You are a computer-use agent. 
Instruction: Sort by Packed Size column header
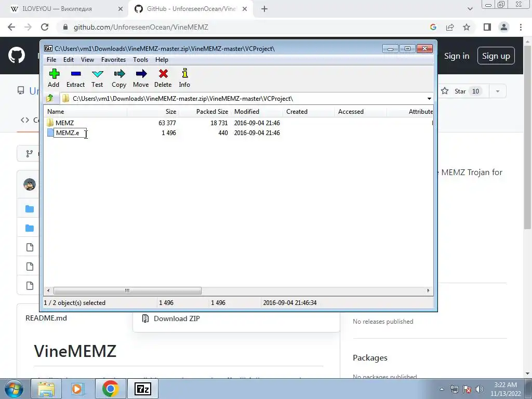point(205,112)
